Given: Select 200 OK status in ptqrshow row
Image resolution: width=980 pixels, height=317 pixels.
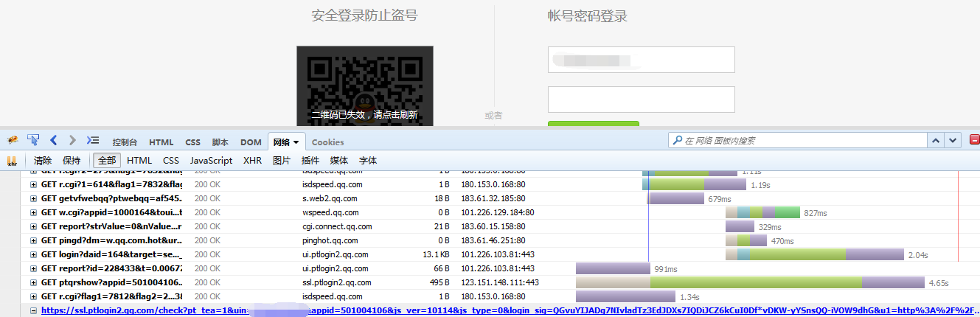Looking at the screenshot, I should (208, 282).
